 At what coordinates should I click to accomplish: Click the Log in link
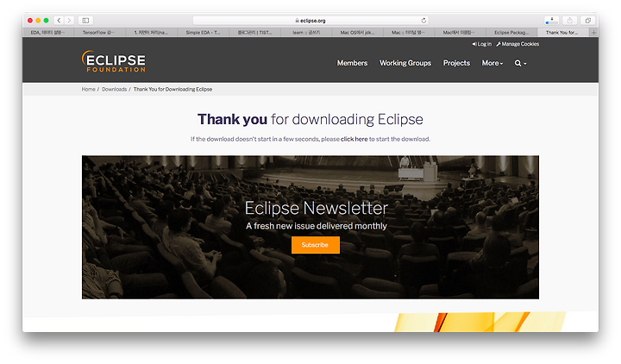coord(481,44)
